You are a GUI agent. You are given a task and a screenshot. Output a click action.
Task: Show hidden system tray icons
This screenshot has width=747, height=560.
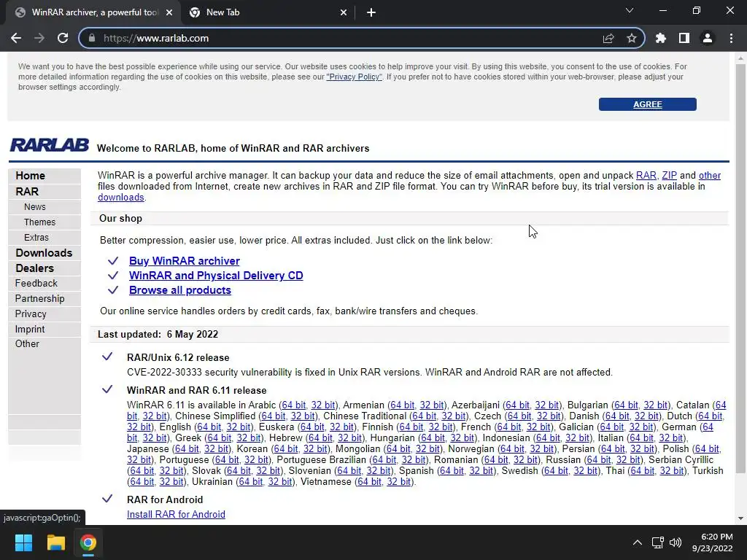pos(637,542)
